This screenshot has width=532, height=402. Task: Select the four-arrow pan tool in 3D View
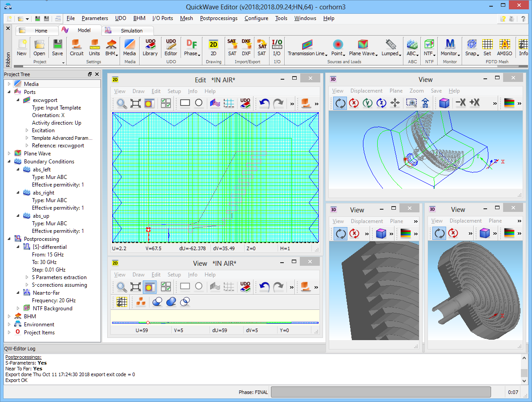point(395,103)
